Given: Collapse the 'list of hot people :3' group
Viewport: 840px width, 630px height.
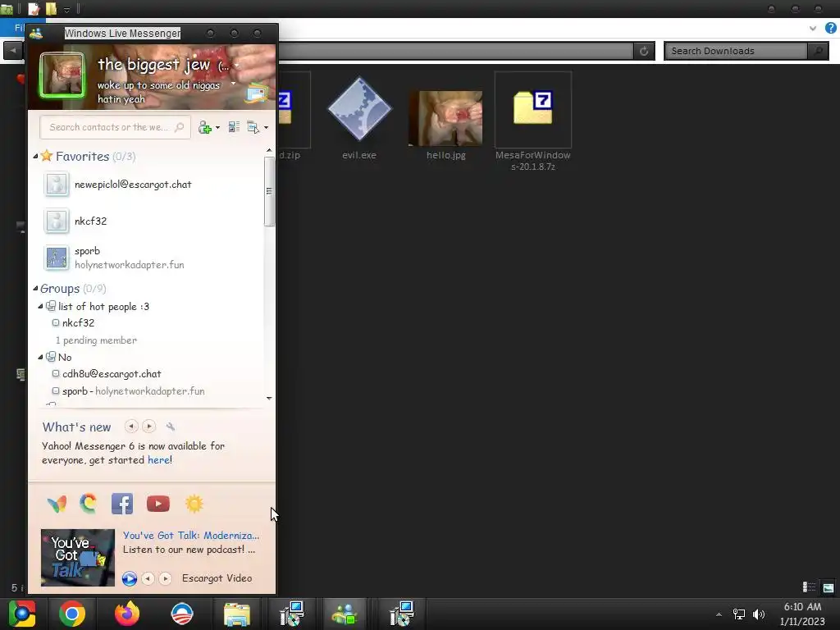Looking at the screenshot, I should tap(40, 307).
